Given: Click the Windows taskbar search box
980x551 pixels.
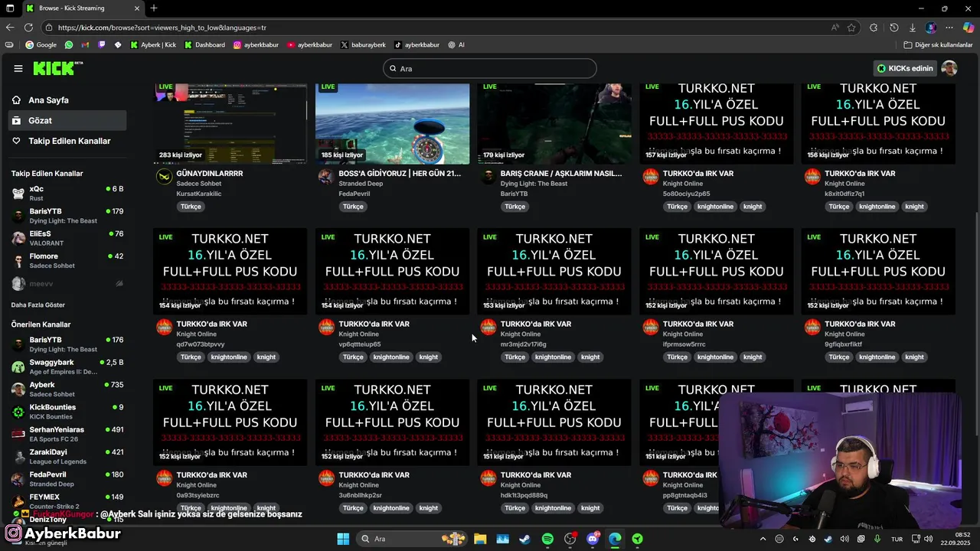Looking at the screenshot, I should click(x=412, y=539).
